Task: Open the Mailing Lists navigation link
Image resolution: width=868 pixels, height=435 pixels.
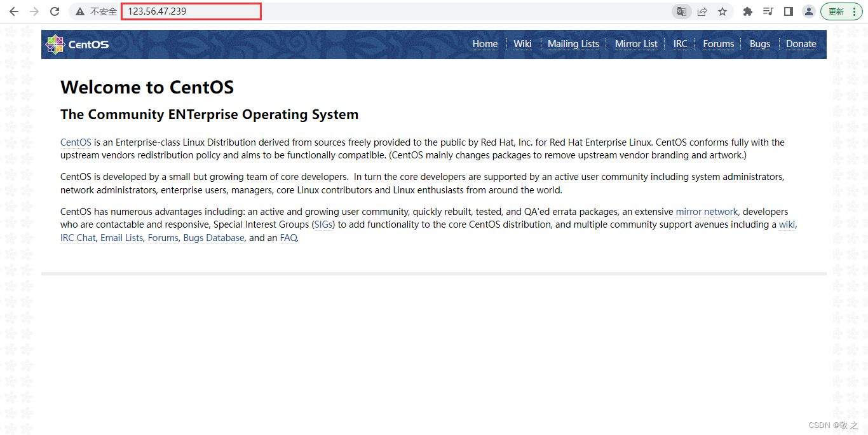Action: tap(573, 44)
